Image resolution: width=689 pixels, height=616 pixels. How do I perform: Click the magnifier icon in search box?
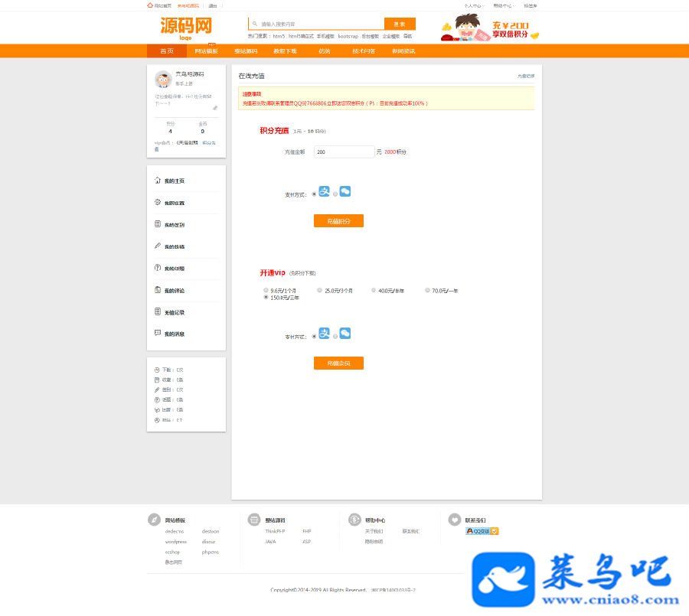click(x=255, y=24)
